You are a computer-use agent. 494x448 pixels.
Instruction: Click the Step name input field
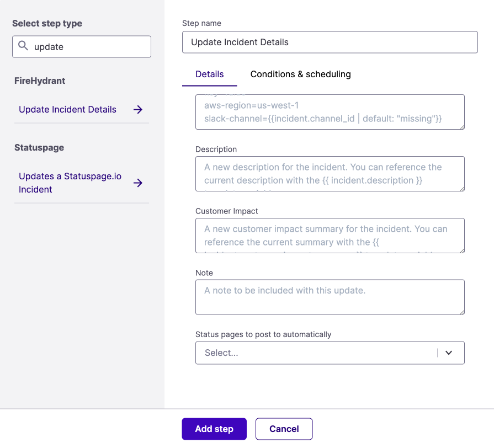330,42
